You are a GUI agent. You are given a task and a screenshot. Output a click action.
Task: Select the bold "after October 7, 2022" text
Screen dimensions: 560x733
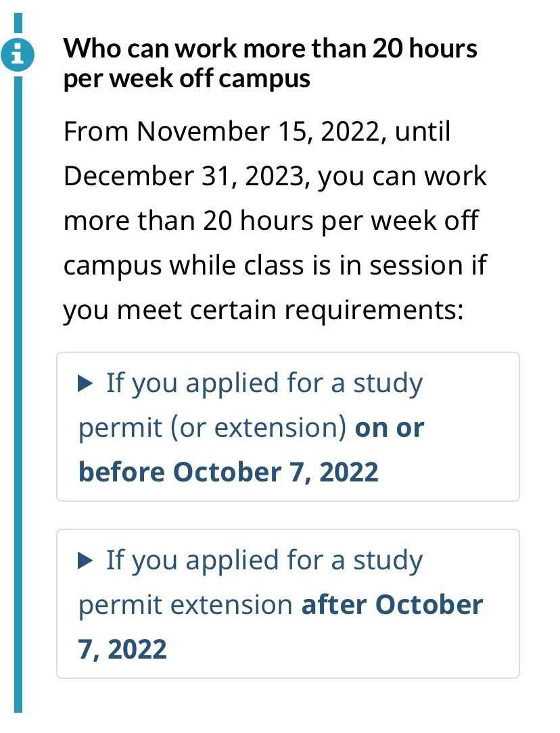click(x=281, y=626)
